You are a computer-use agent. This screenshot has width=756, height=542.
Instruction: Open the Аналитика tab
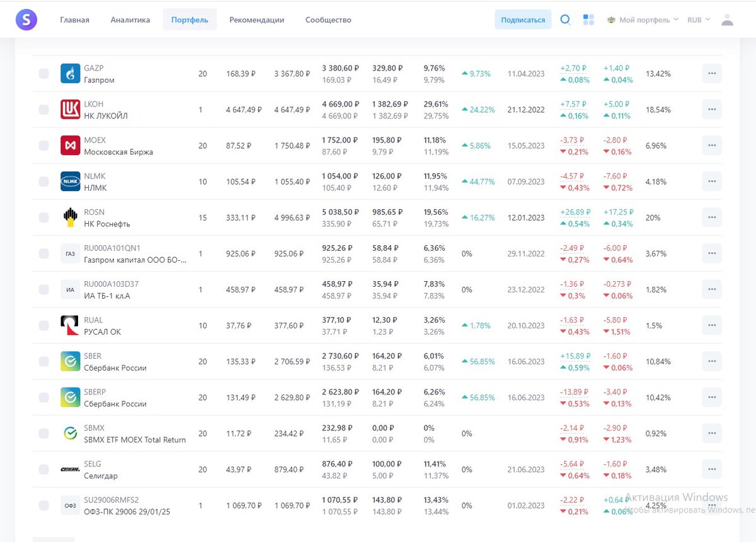130,20
